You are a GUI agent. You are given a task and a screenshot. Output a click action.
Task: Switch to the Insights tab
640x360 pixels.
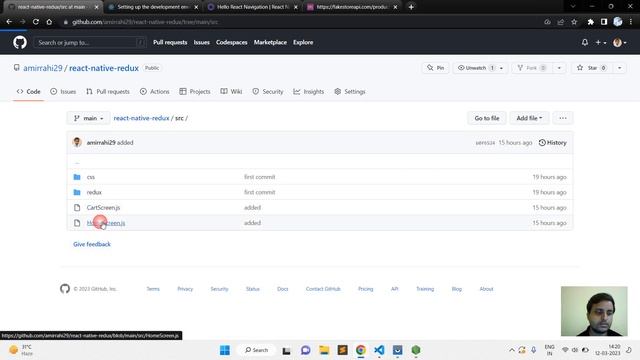[x=309, y=91]
